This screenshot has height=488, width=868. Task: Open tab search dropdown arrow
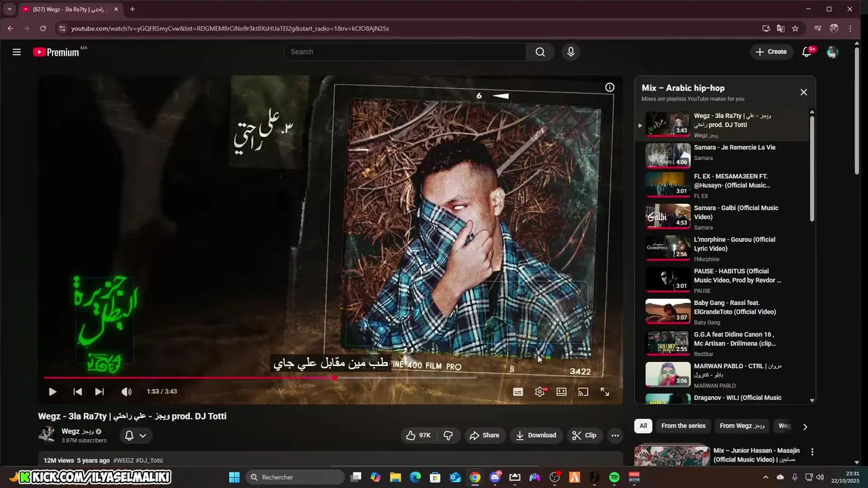(x=9, y=9)
